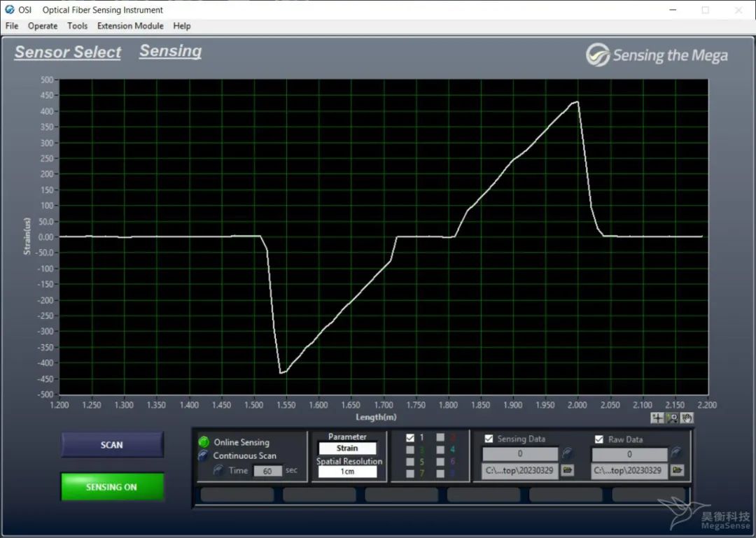This screenshot has height=538, width=756.
Task: Check channel 7 checkbox
Action: [409, 474]
